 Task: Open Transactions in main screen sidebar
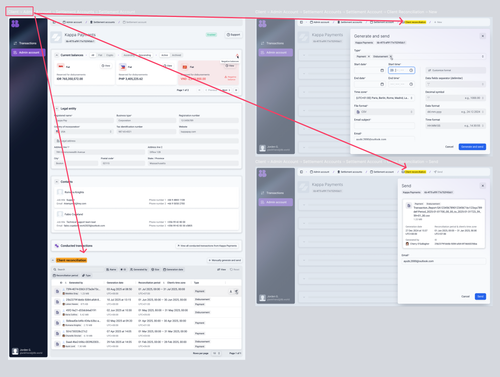coord(28,43)
